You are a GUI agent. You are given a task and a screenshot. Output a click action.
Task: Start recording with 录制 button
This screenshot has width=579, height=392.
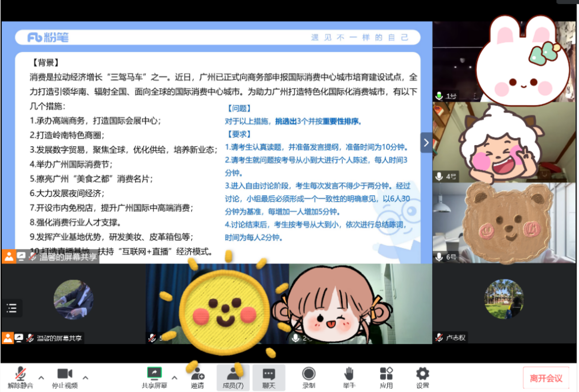309,374
